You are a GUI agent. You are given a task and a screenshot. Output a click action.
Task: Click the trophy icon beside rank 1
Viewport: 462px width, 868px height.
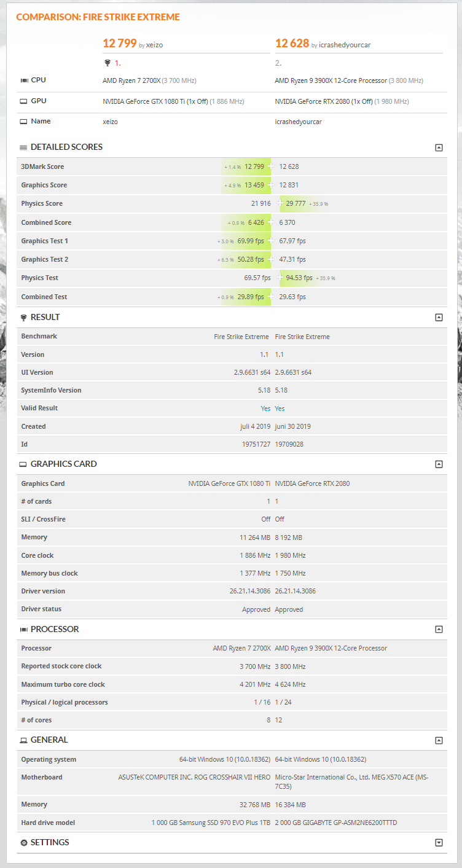coord(108,63)
